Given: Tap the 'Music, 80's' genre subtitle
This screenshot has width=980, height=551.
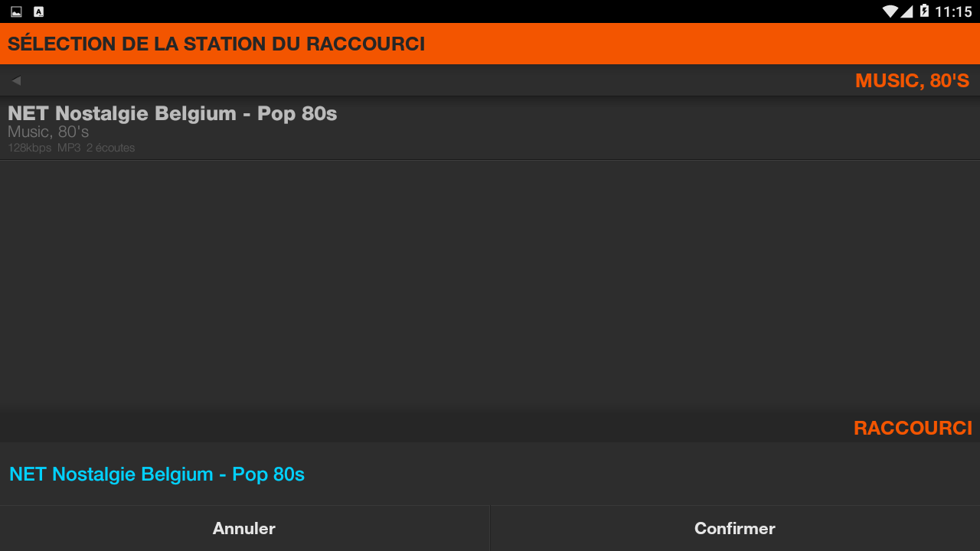Looking at the screenshot, I should [48, 132].
